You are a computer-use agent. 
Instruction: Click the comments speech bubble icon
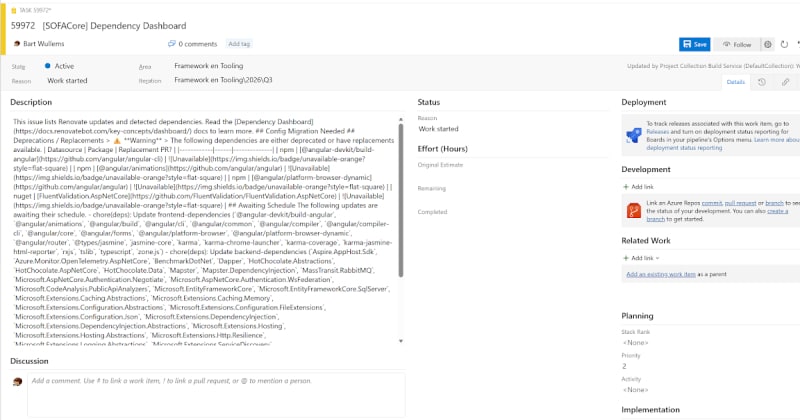coord(171,44)
